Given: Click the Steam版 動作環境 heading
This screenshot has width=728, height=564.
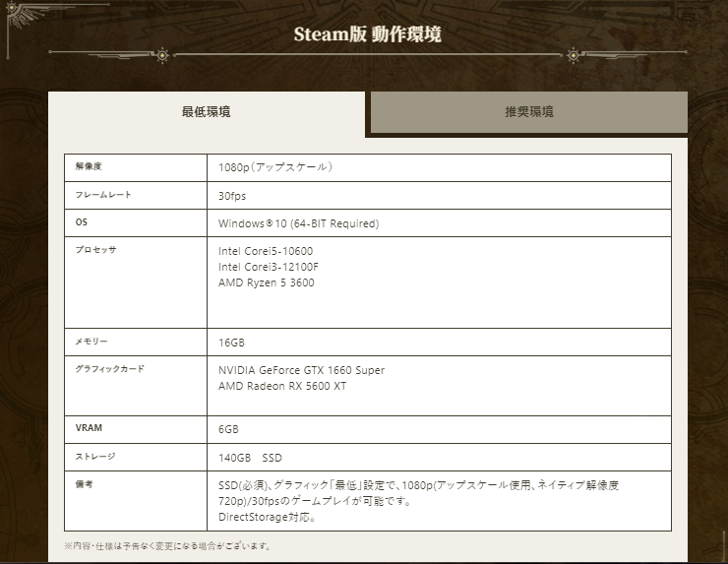Looking at the screenshot, I should 367,34.
